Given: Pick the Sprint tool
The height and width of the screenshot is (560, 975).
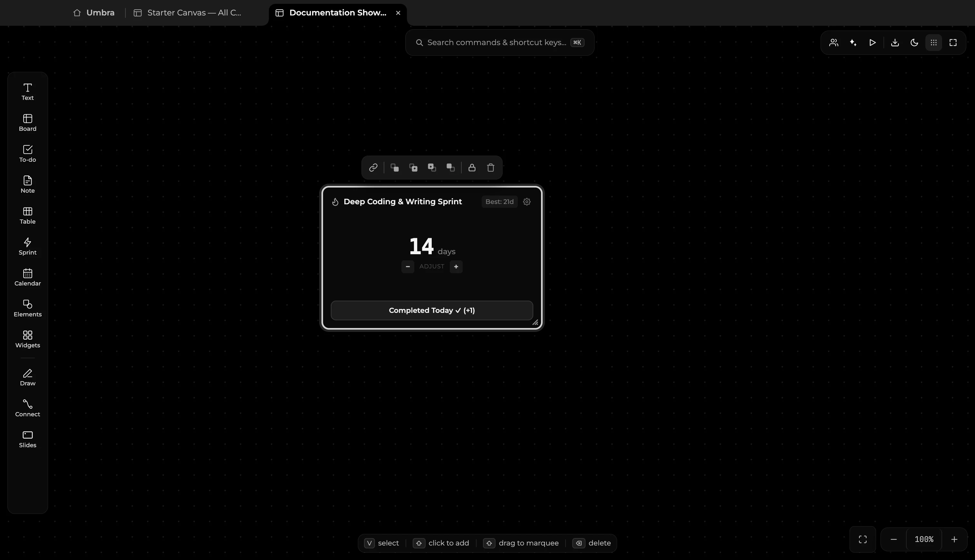Looking at the screenshot, I should point(27,246).
